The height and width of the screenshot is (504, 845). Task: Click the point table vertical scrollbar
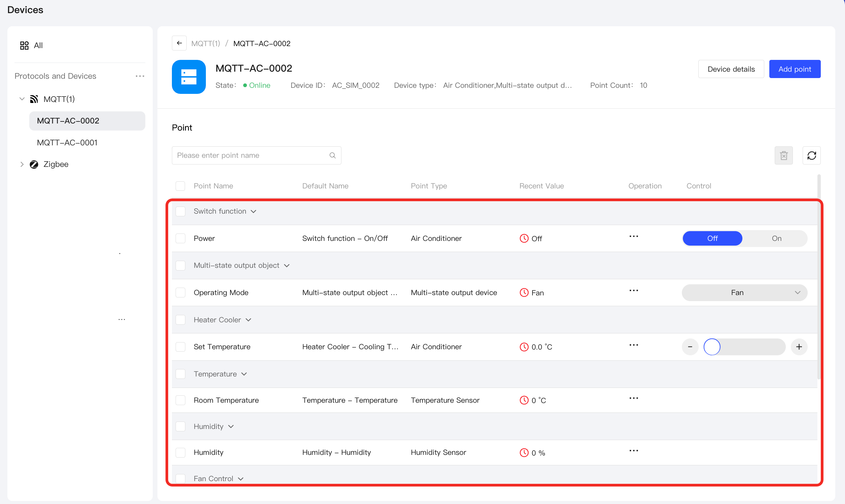click(x=818, y=277)
